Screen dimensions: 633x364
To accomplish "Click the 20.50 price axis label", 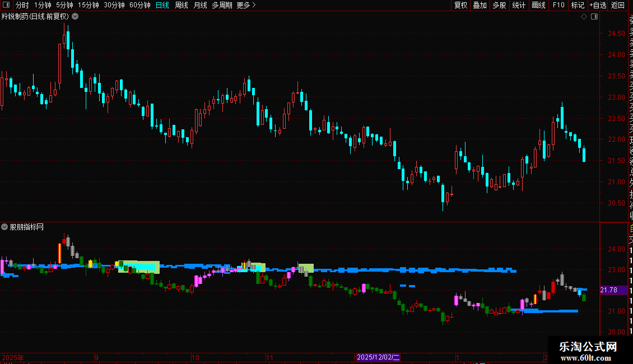I will pos(616,203).
